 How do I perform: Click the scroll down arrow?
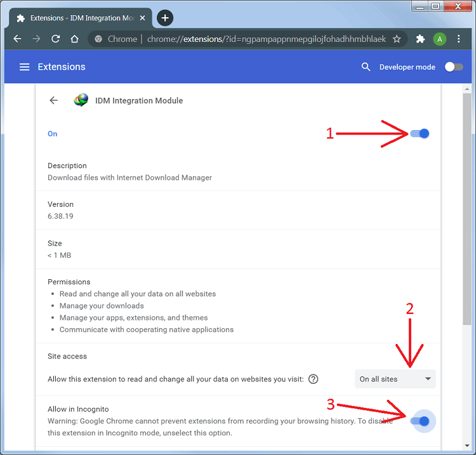pos(467,445)
